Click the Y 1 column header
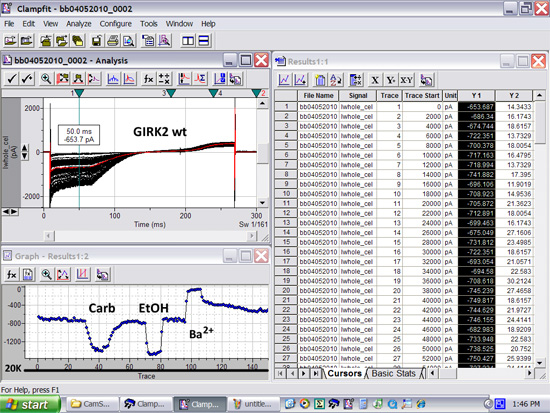 coord(476,95)
